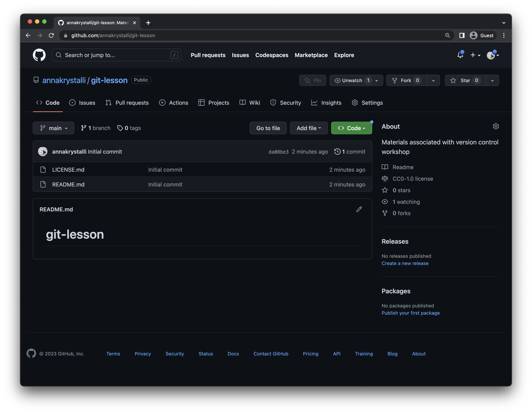Open the Insights tab

326,103
